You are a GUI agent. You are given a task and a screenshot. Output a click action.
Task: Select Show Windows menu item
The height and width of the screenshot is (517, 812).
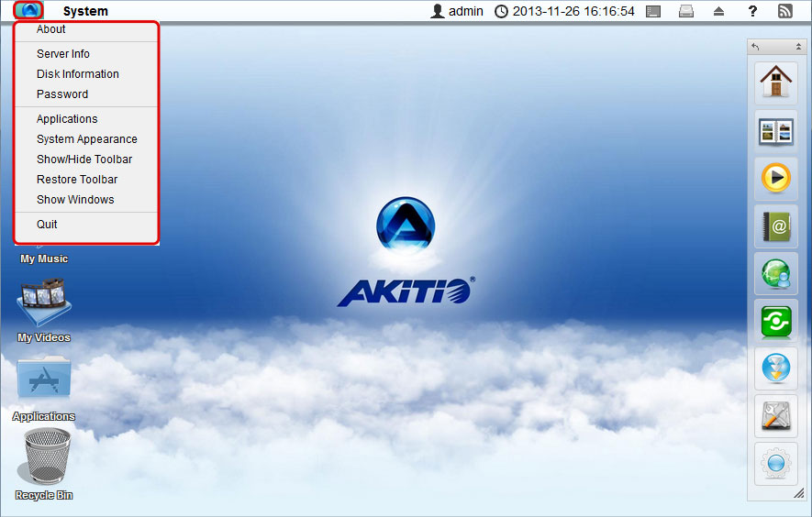pos(75,200)
